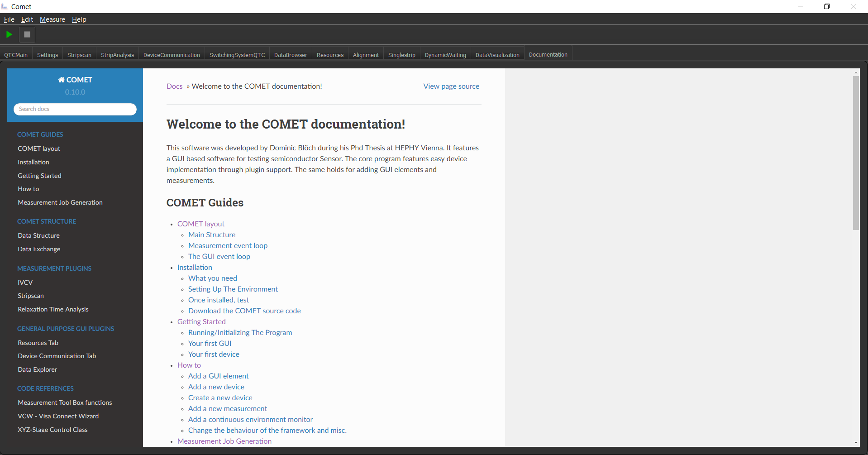Click the scrollbar down arrow
868x455 pixels.
(x=856, y=443)
